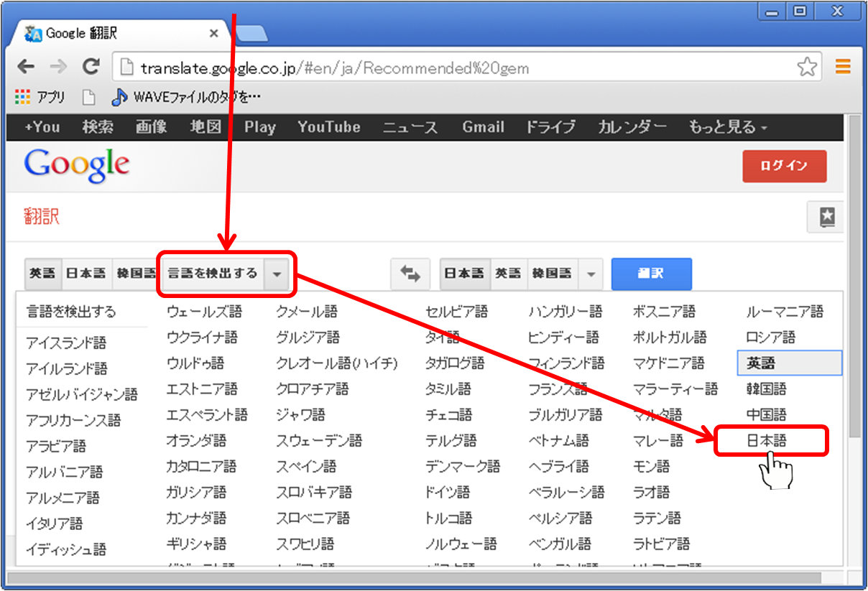This screenshot has width=868, height=591.
Task: Toggle the target language 韓国語 button
Action: click(551, 274)
